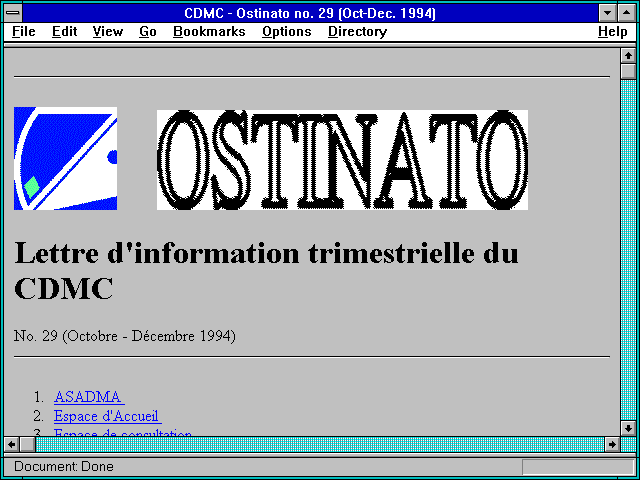This screenshot has width=640, height=480.
Task: Open the Bookmarks menu
Action: 209,32
